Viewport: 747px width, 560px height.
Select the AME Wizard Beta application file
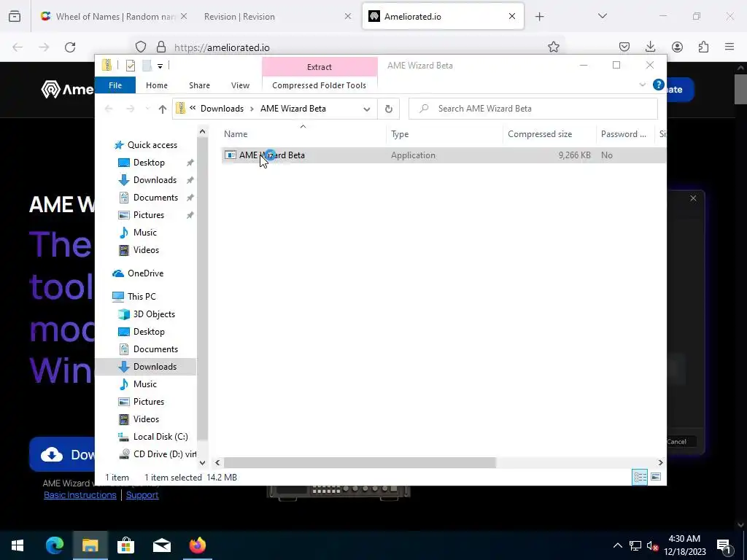point(271,155)
